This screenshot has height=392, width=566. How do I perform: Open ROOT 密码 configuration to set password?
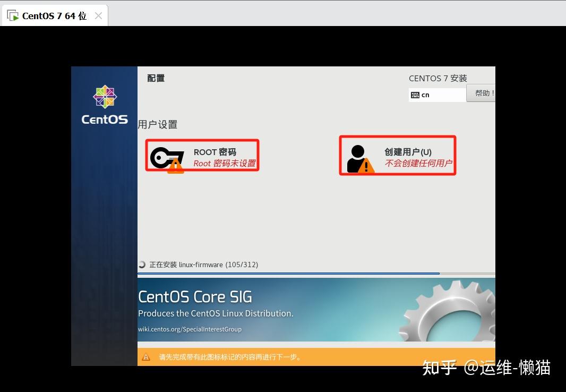pyautogui.click(x=202, y=156)
